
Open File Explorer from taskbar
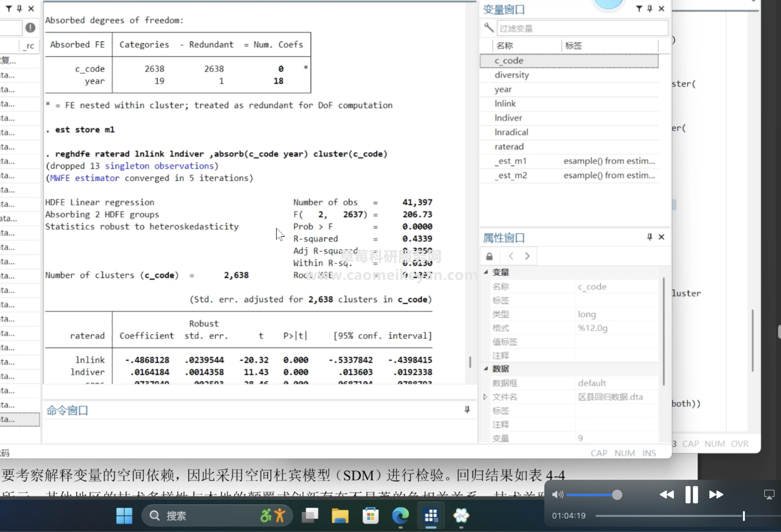pyautogui.click(x=340, y=515)
